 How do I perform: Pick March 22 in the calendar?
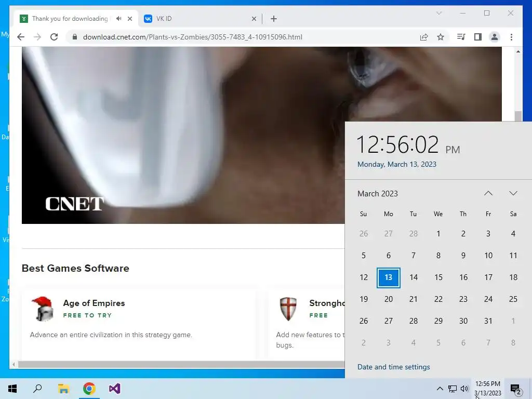(438, 299)
